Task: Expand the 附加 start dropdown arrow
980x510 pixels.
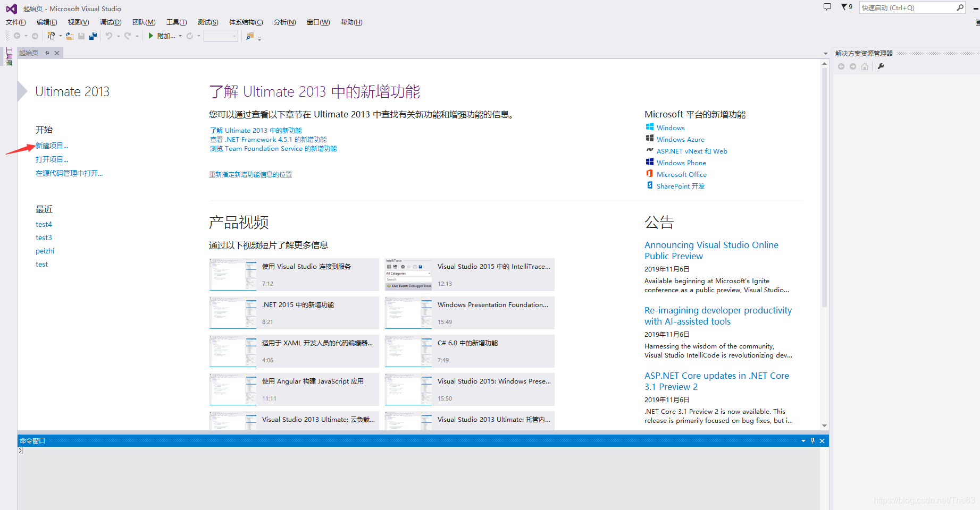Action: [180, 36]
